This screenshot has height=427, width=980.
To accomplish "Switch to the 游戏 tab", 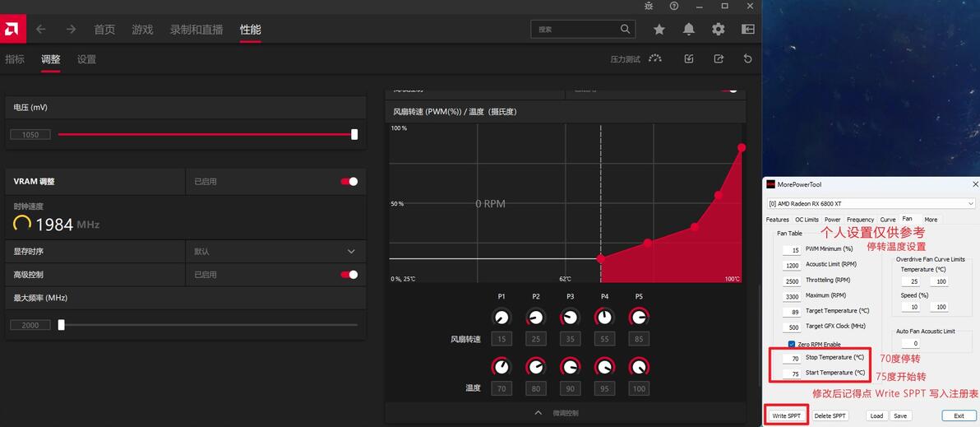I will click(142, 30).
